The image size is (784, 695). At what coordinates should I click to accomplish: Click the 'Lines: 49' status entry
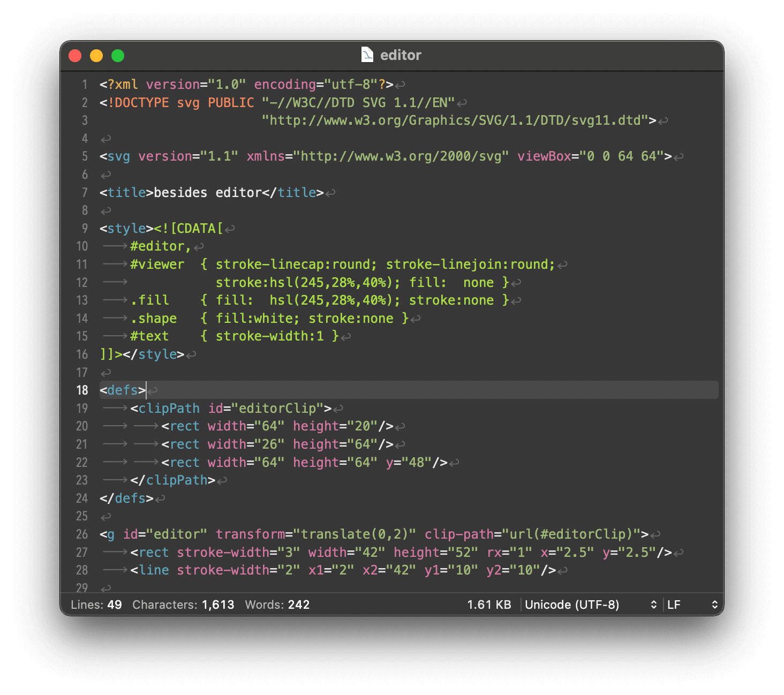96,605
